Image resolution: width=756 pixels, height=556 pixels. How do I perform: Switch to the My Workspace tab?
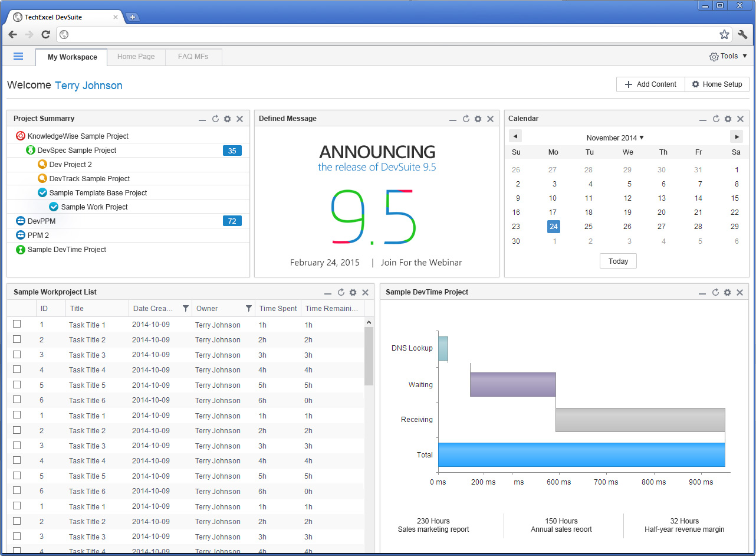click(72, 57)
